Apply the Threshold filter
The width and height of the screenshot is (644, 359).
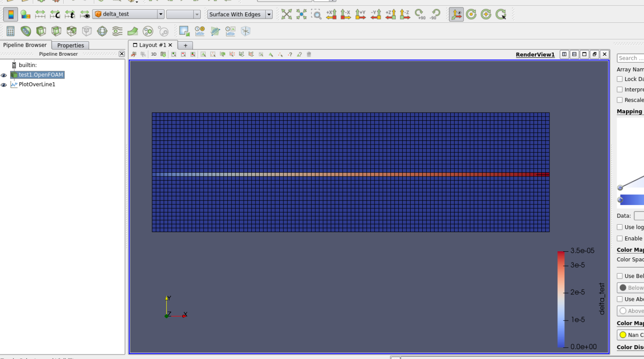72,31
